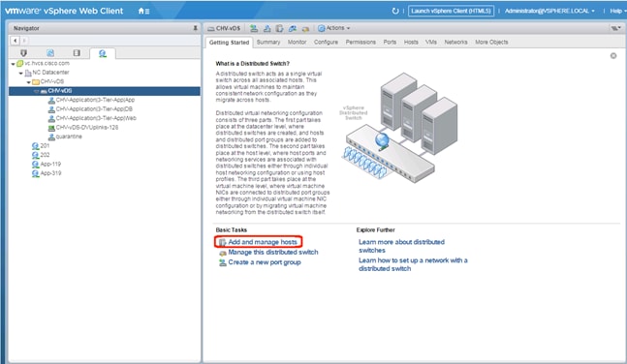
Task: Click Add and manage hosts link
Action: coord(263,242)
